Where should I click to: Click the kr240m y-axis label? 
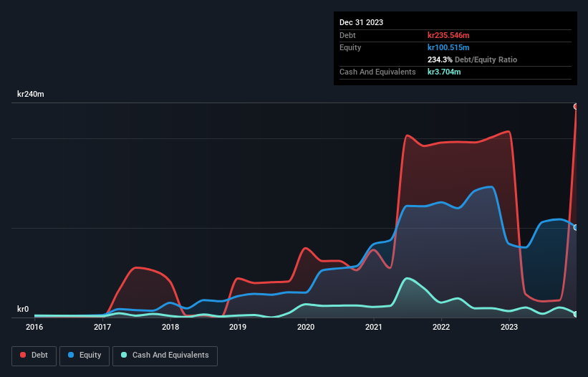click(30, 94)
